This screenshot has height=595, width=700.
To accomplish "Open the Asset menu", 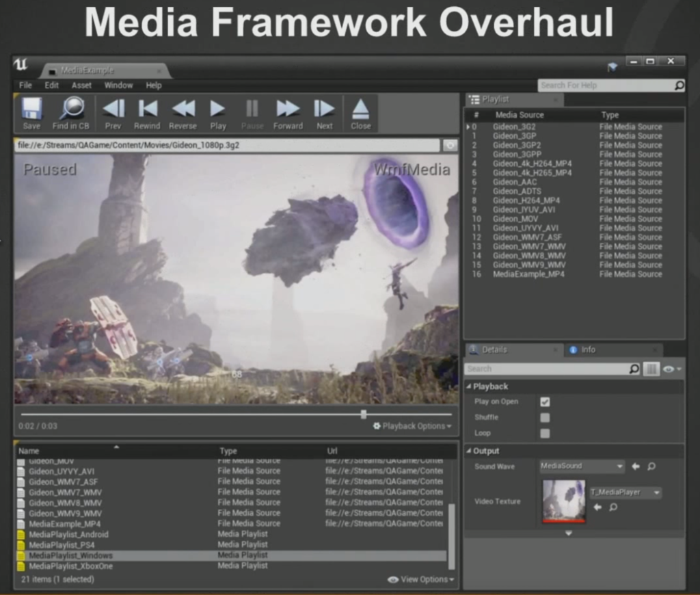I will point(82,85).
